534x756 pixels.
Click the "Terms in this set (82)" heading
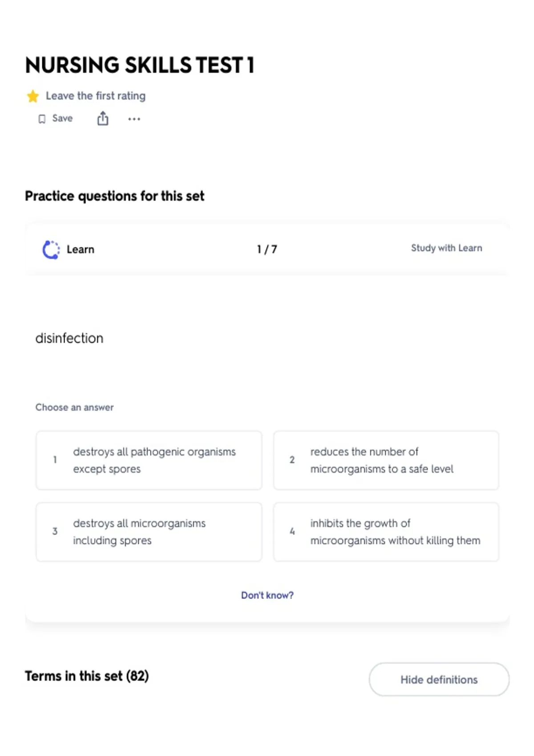87,676
